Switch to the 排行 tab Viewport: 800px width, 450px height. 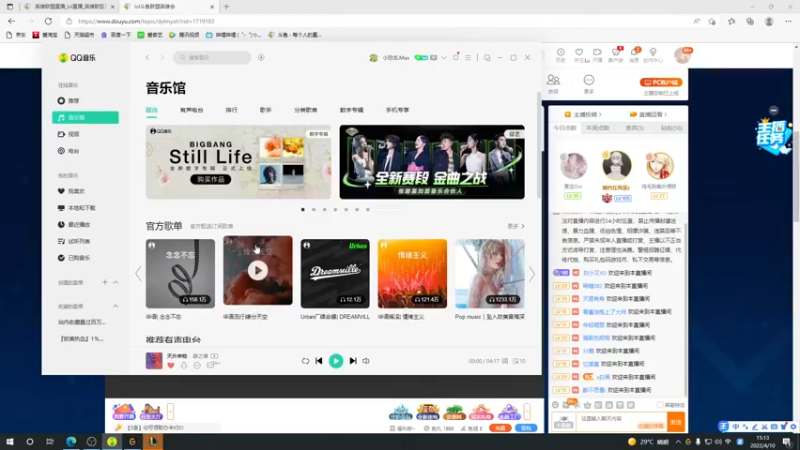[232, 110]
